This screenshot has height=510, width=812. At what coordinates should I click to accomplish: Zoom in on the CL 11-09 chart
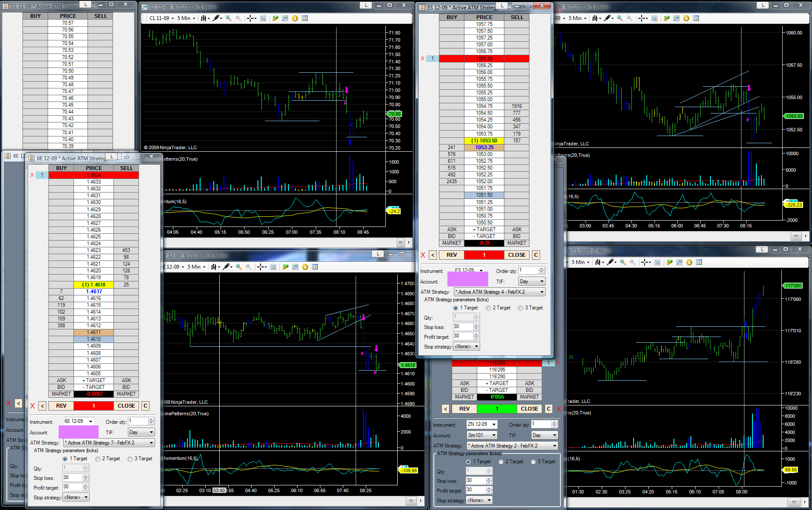pos(229,18)
